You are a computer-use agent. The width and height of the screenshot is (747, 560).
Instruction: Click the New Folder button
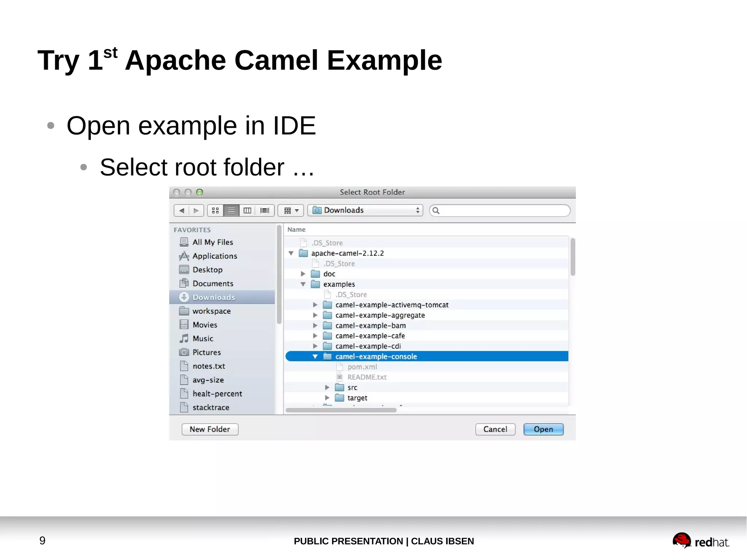click(210, 429)
